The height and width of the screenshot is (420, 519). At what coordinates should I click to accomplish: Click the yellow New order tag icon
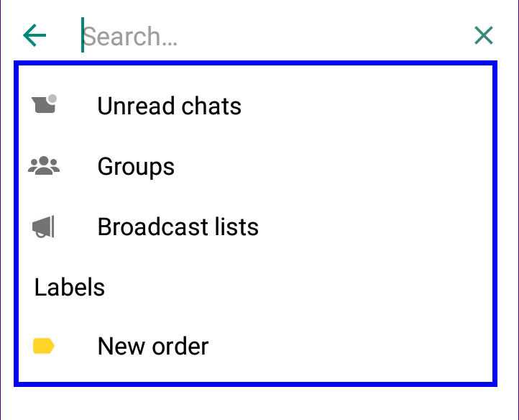click(x=44, y=346)
